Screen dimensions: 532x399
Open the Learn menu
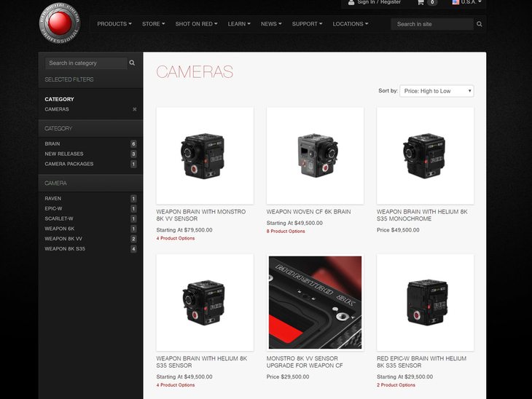(x=239, y=24)
